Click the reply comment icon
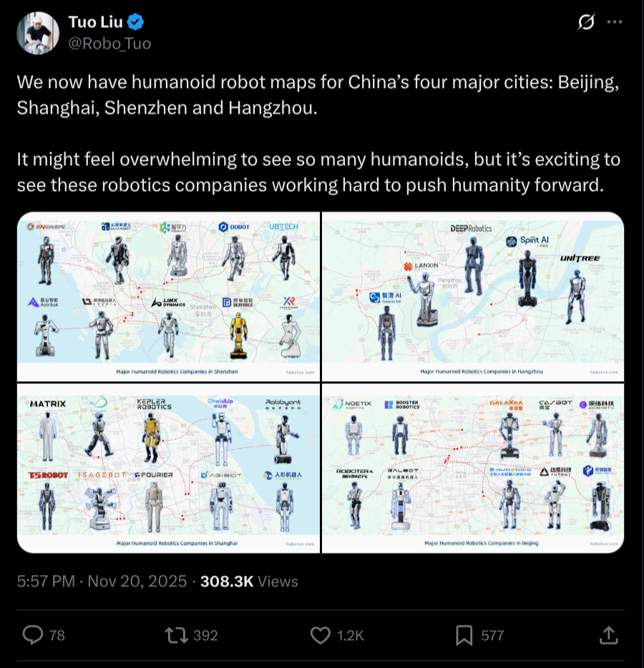644x668 pixels. click(x=33, y=635)
